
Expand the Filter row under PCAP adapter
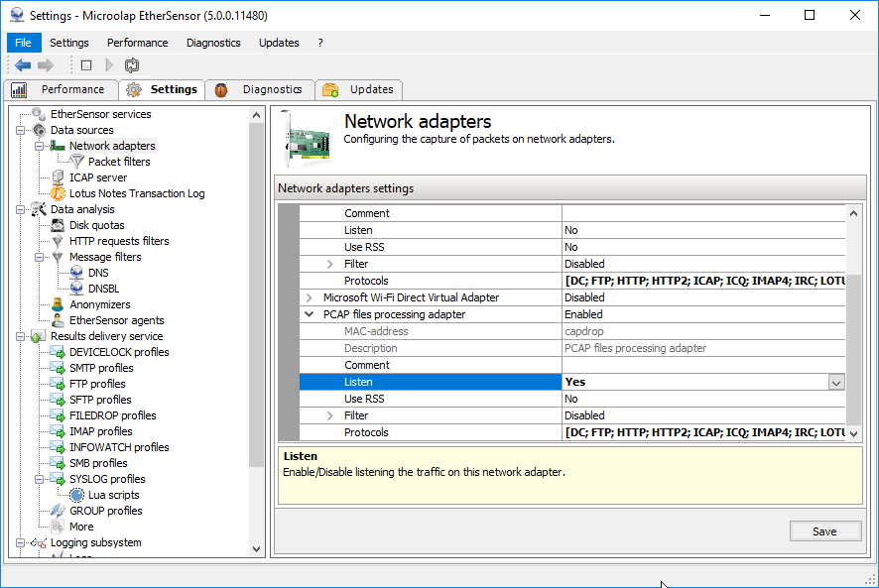(x=330, y=415)
